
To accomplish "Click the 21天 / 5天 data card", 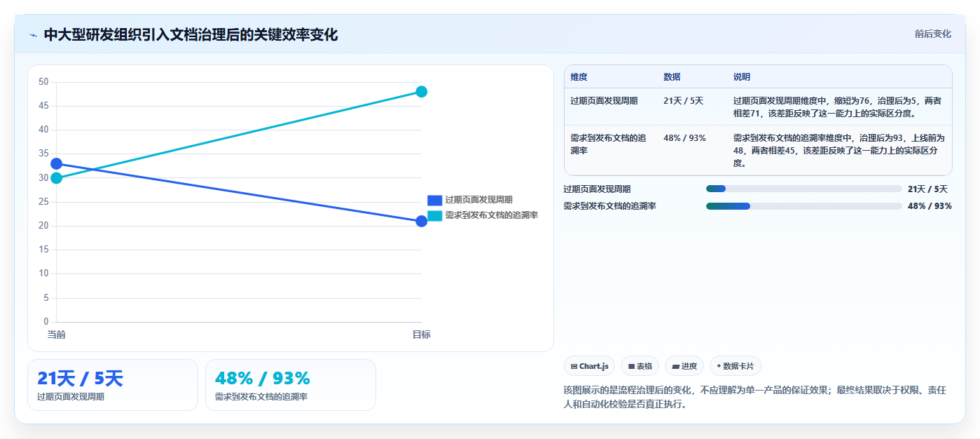I will [113, 385].
